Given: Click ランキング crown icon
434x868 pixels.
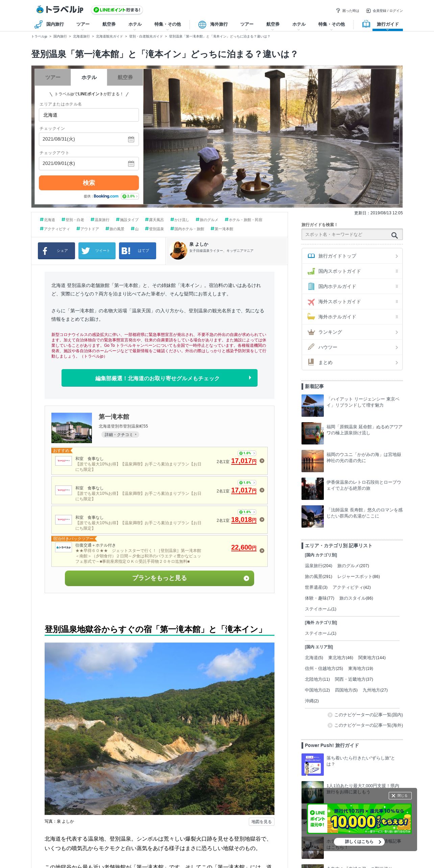Looking at the screenshot, I should (311, 332).
